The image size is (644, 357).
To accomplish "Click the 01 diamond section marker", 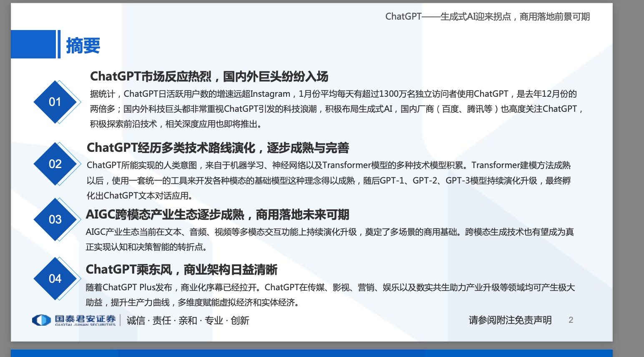I will point(55,102).
